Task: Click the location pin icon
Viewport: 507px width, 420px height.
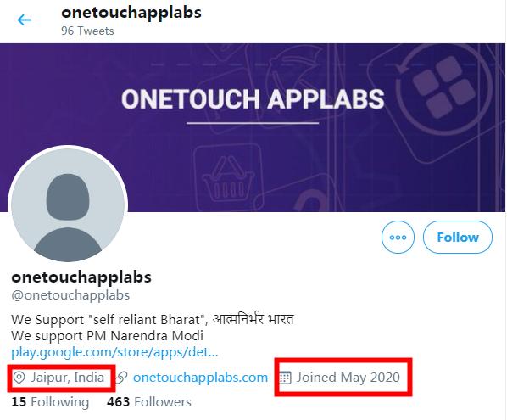Action: tap(19, 378)
